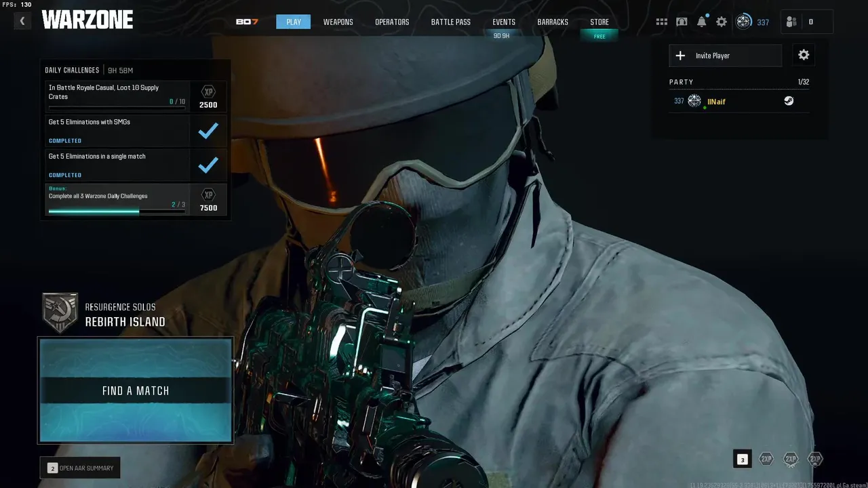This screenshot has height=488, width=868.
Task: Click the bonus challenge progress bar
Action: tap(117, 211)
